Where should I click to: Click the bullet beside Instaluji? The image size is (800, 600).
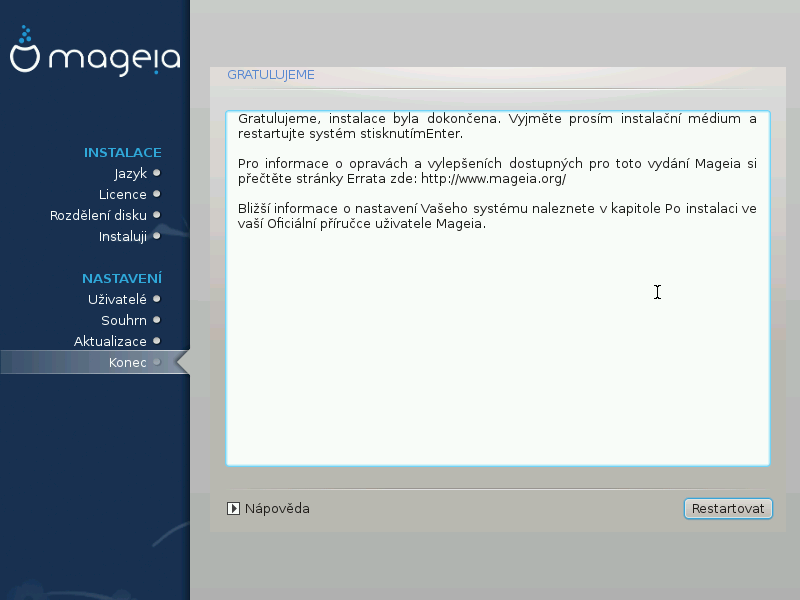pyautogui.click(x=157, y=236)
